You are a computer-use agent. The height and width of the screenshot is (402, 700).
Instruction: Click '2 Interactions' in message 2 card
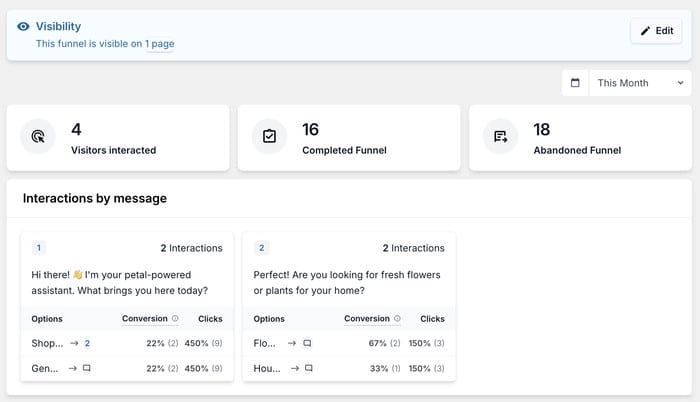(413, 248)
